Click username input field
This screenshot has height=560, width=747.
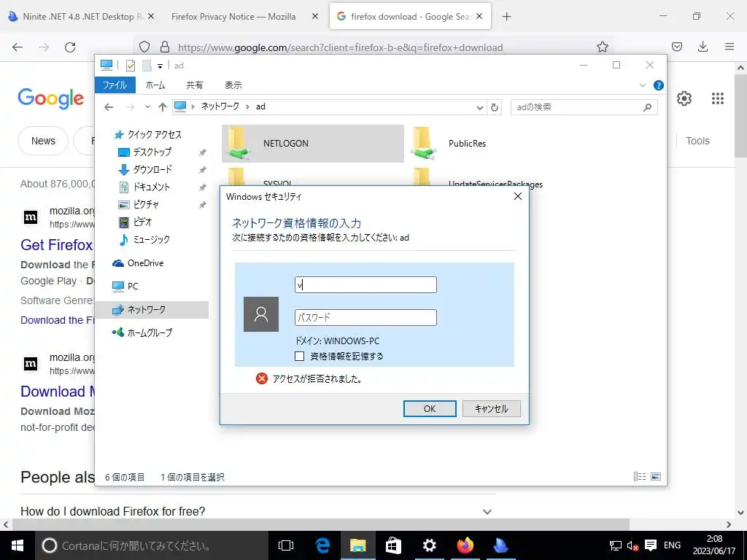[366, 285]
